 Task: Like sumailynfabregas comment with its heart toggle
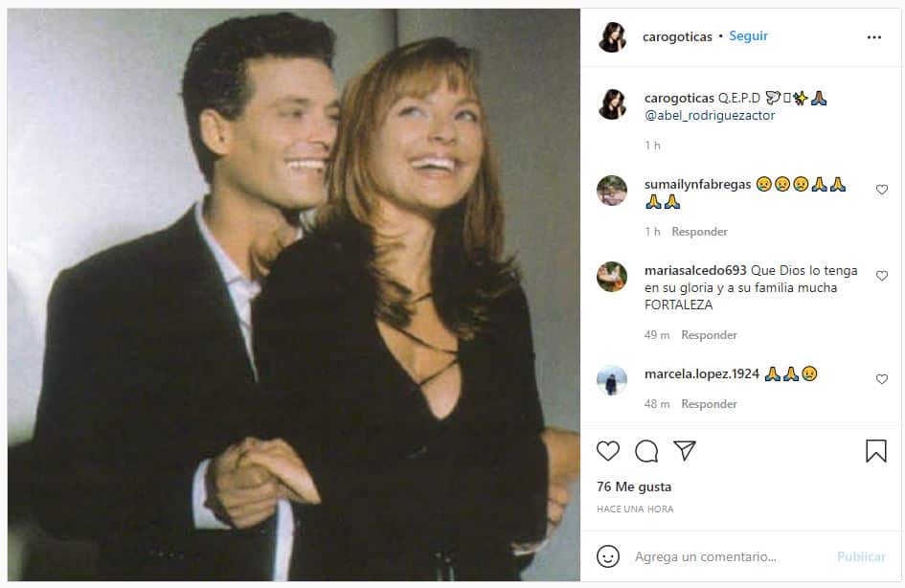click(x=882, y=190)
